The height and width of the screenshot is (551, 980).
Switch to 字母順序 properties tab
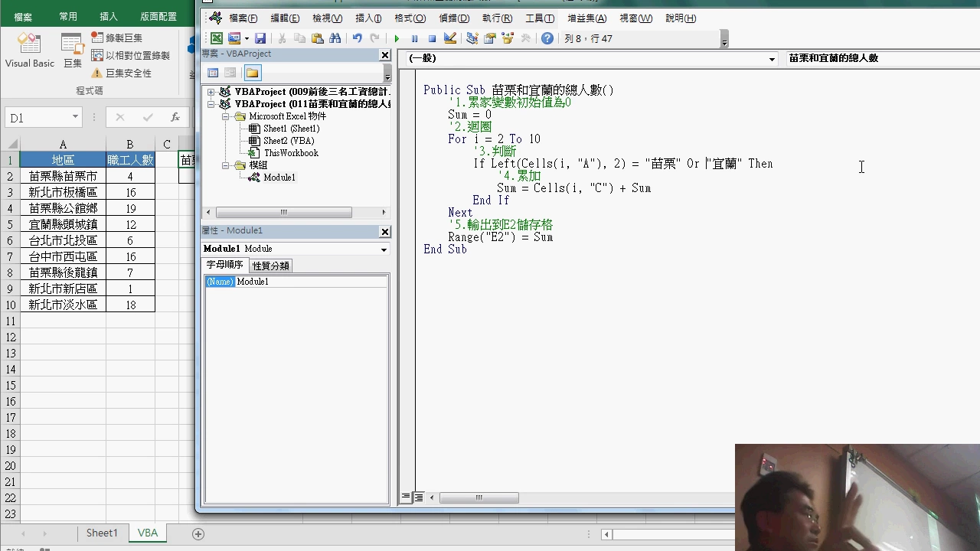[225, 265]
